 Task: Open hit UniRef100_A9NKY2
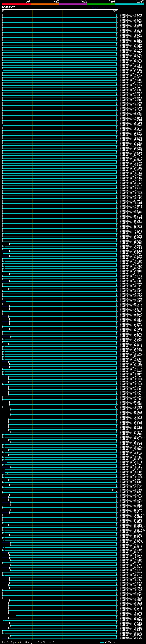tap(131, 37)
